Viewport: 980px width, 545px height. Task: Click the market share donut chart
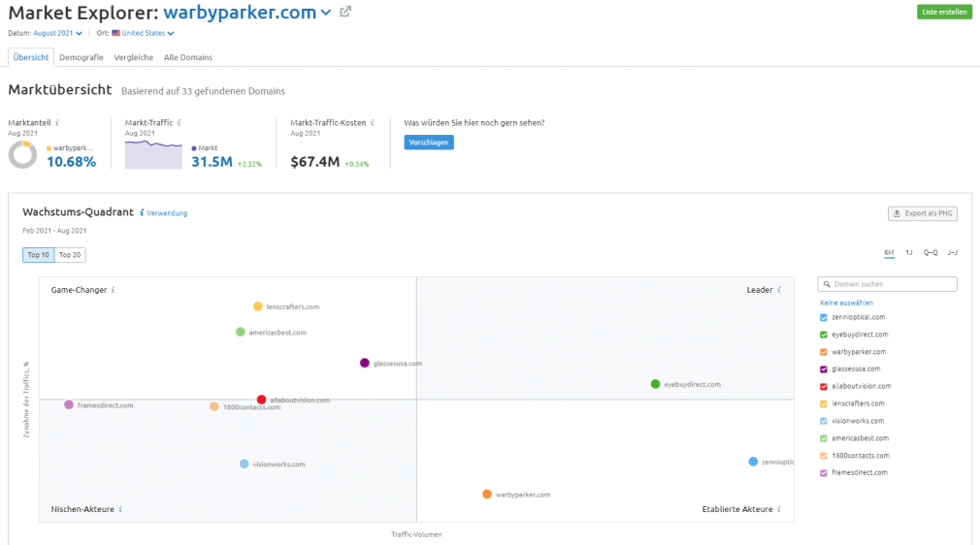pos(22,154)
